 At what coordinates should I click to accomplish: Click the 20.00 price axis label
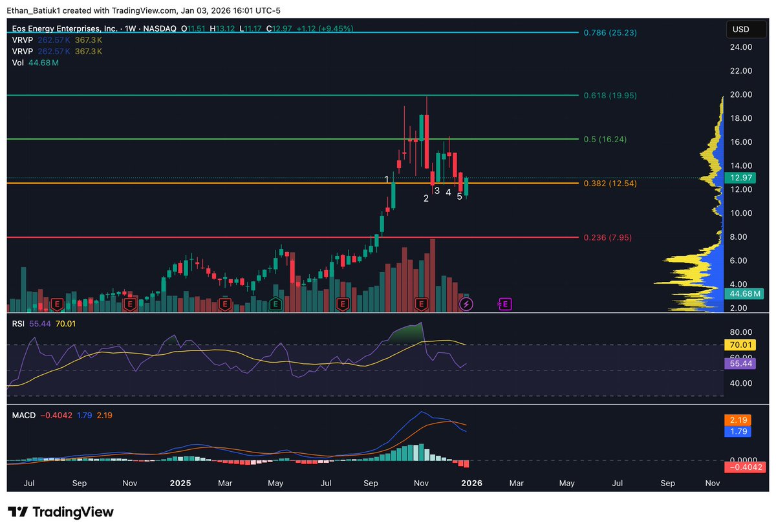[x=742, y=94]
